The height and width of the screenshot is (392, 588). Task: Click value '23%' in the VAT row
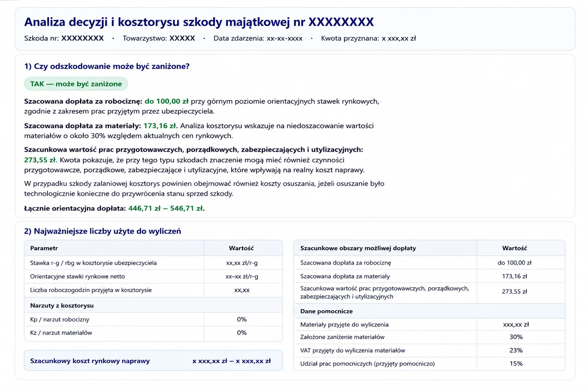[516, 350]
